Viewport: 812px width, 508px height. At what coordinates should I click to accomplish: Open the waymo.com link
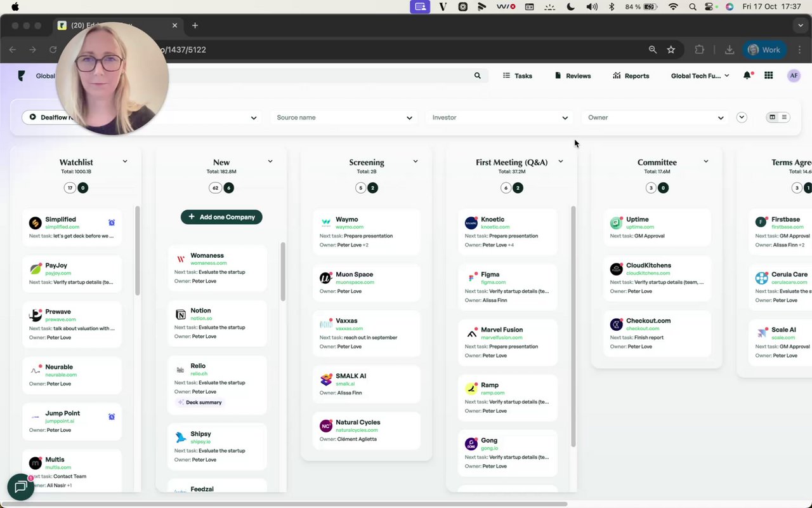coord(350,227)
